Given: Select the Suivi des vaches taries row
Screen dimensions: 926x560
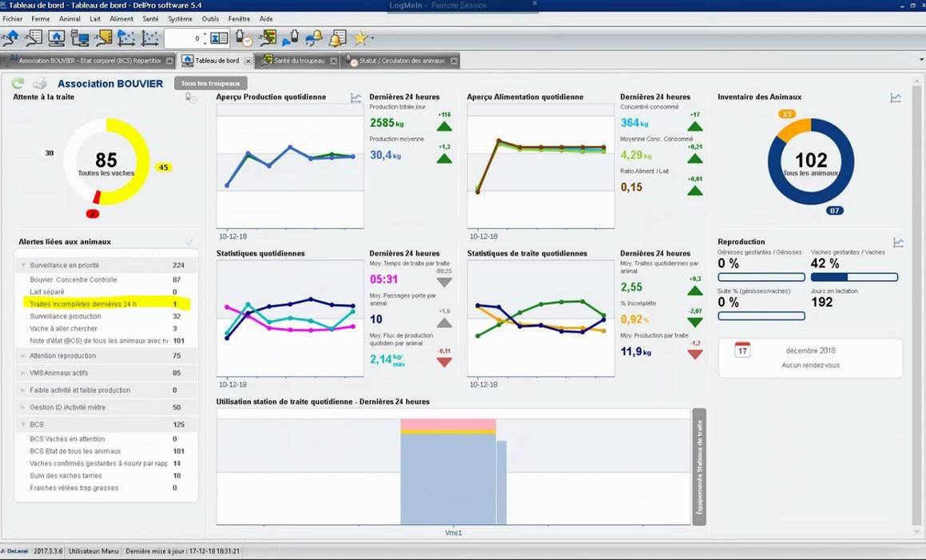Looking at the screenshot, I should click(106, 475).
